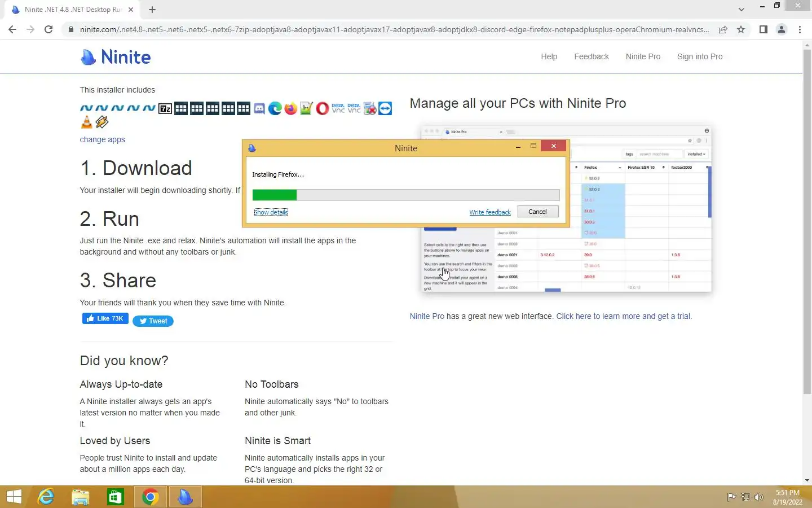
Task: Switch to Chrome on the taskbar
Action: 150,497
